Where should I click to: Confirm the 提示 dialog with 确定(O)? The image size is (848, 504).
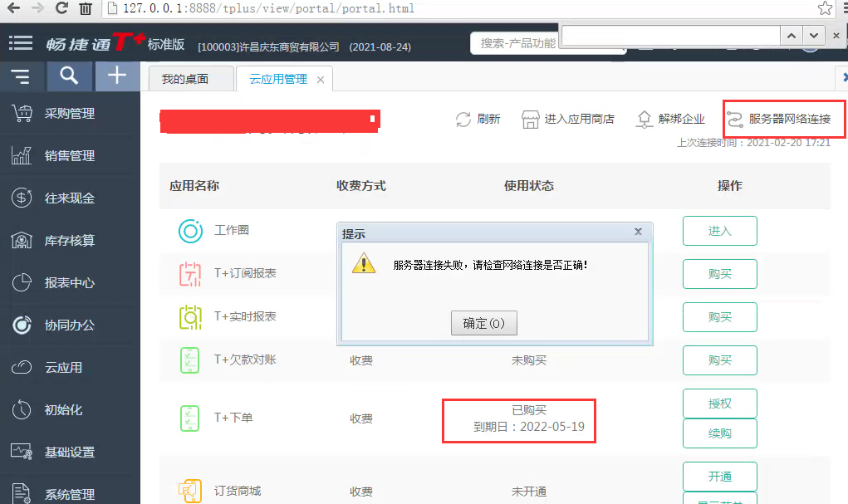pyautogui.click(x=484, y=323)
